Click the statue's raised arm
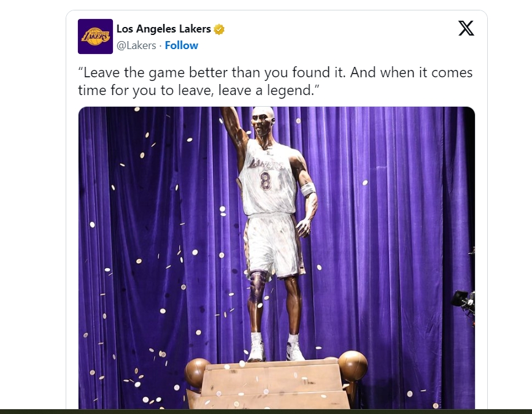Image resolution: width=532 pixels, height=414 pixels. click(x=236, y=135)
